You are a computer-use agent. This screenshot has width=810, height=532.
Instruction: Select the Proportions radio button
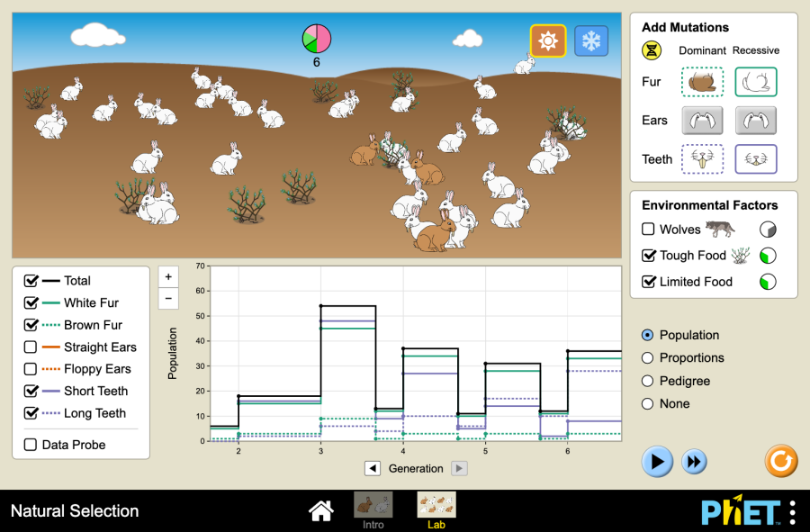point(648,358)
